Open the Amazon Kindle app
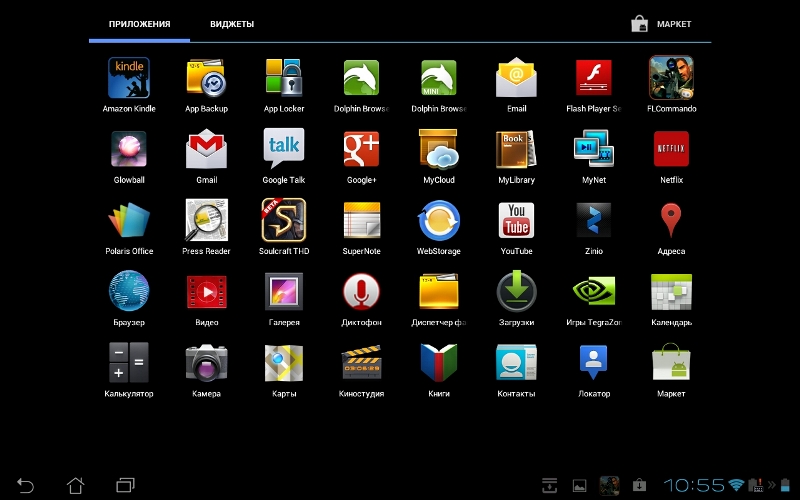The height and width of the screenshot is (500, 800). tap(129, 78)
